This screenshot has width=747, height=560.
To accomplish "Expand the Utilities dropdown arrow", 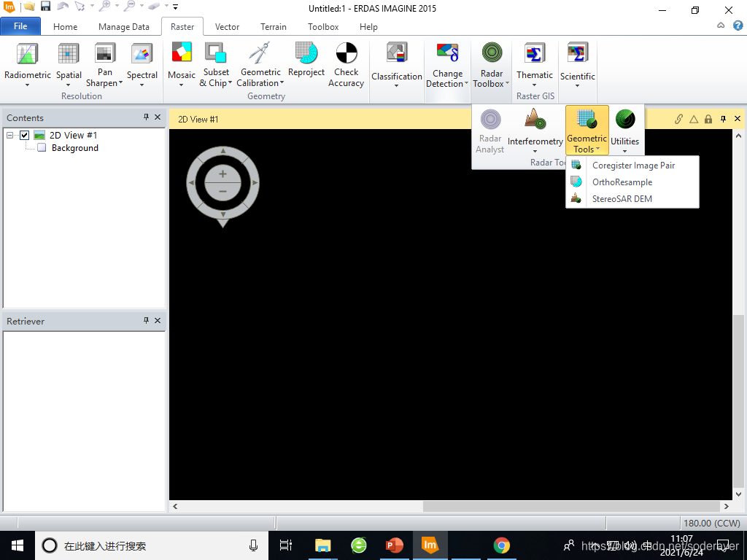I will pos(624,152).
